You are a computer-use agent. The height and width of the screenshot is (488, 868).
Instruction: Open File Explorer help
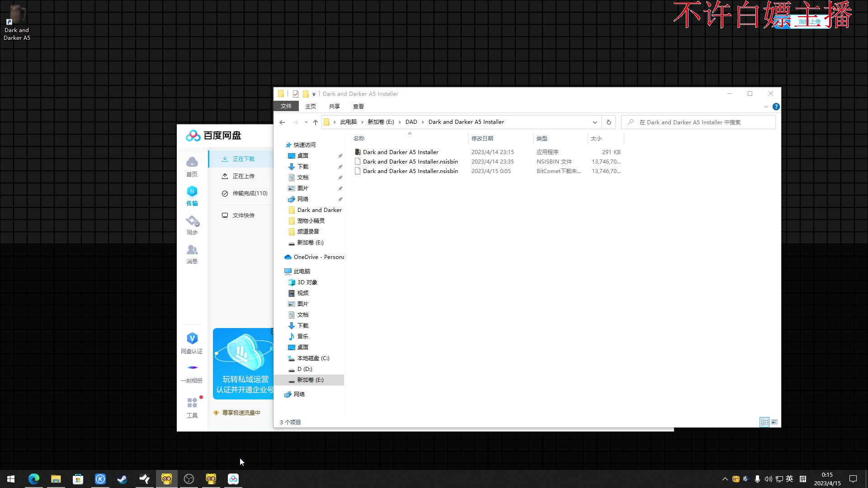[x=776, y=107]
